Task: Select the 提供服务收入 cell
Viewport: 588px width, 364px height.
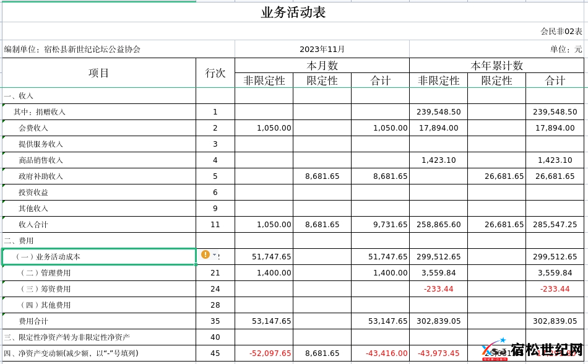Action: coord(99,144)
